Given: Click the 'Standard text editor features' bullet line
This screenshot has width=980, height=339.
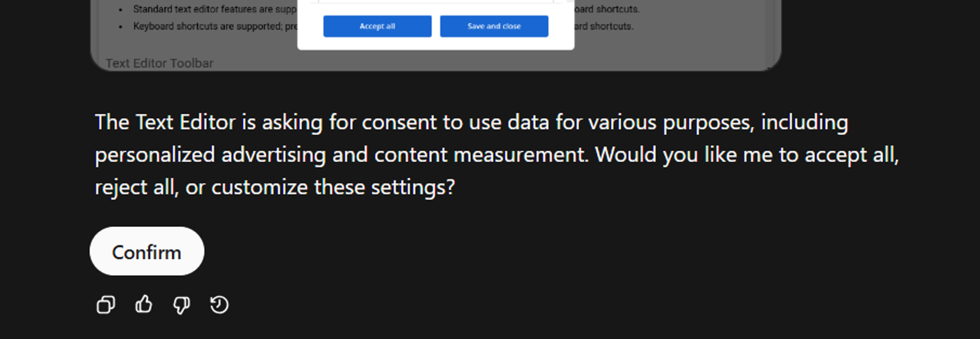Looking at the screenshot, I should (214, 9).
